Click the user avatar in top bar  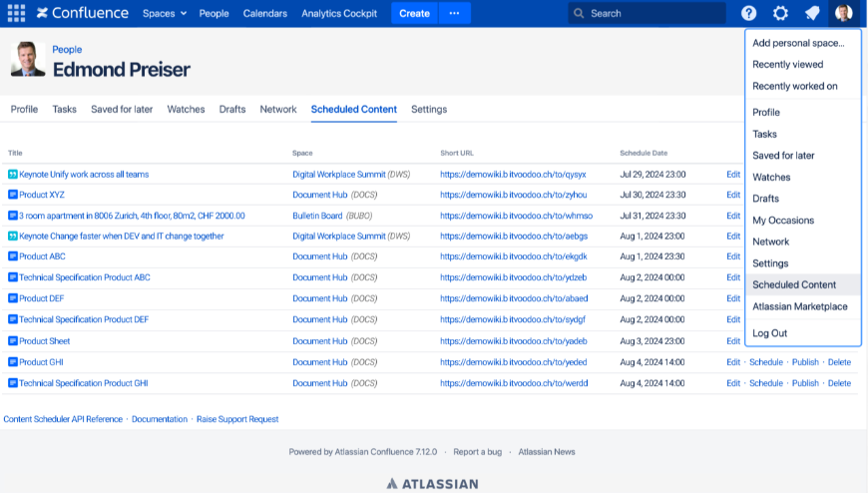coord(844,13)
